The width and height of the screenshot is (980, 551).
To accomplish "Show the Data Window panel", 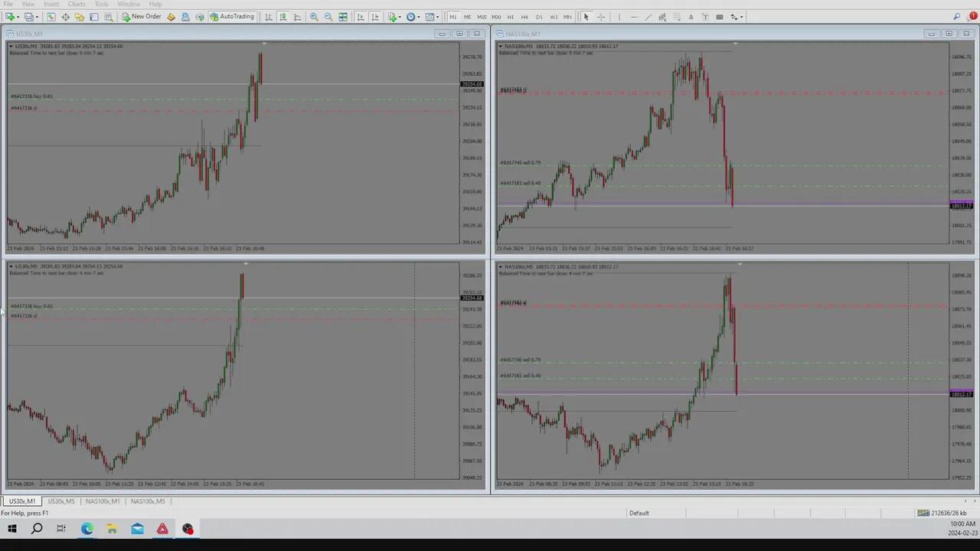I will coord(65,17).
